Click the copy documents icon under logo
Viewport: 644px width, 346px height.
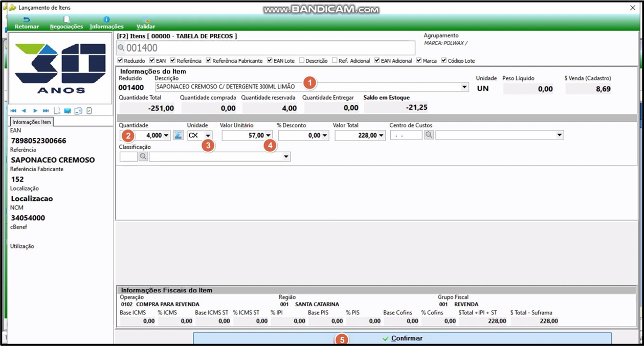coord(78,110)
